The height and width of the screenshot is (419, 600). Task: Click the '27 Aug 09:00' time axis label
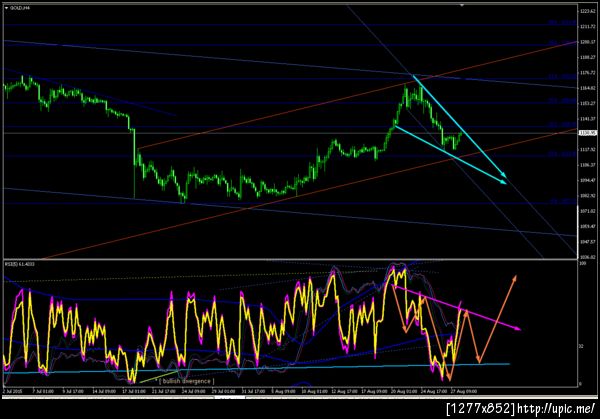464,391
